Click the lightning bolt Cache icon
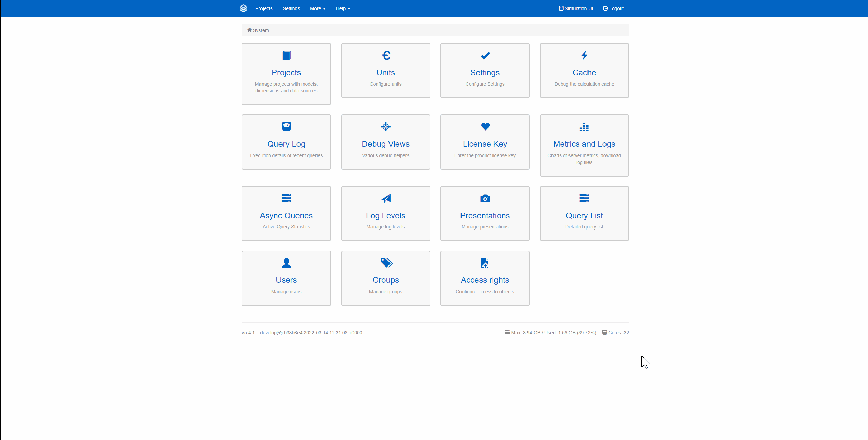This screenshot has width=868, height=440. (584, 55)
